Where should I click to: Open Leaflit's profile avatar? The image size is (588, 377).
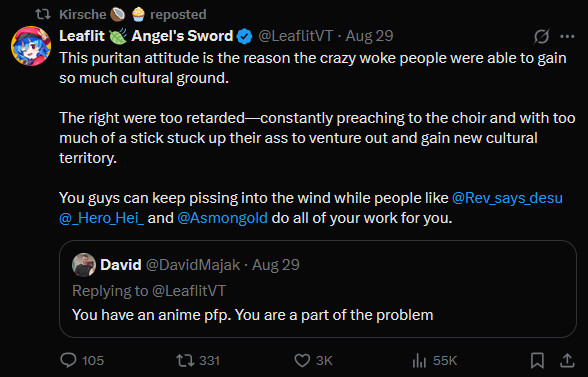pos(31,46)
